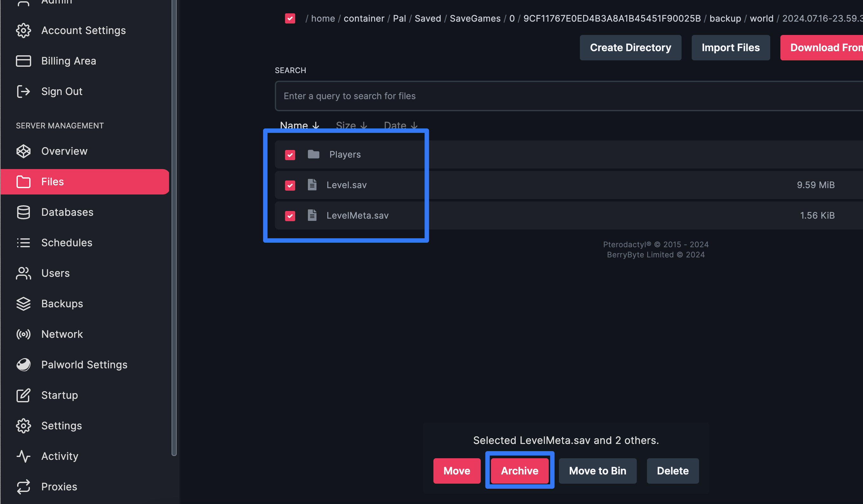863x504 pixels.
Task: Click the Activity pulse icon
Action: pos(23,456)
